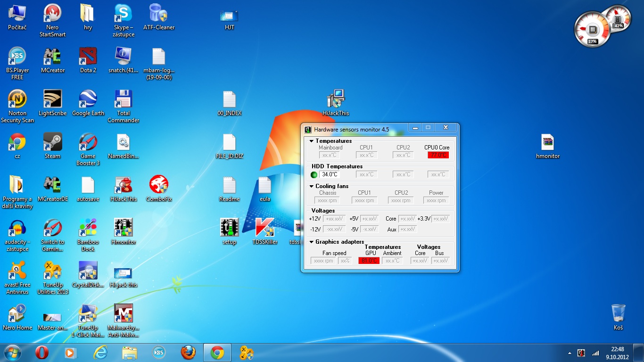The width and height of the screenshot is (644, 362).
Task: Open the Hardware sensors monitor window menu icon
Action: pos(308,129)
